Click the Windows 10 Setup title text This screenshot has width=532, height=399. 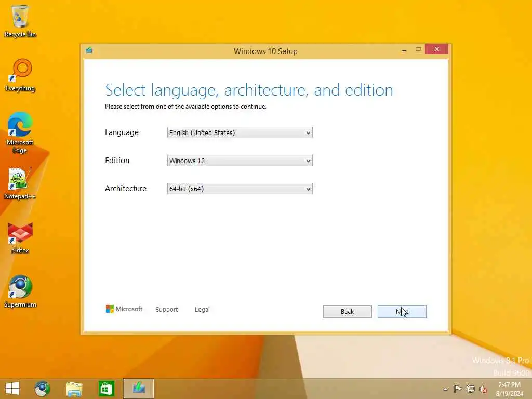[265, 51]
